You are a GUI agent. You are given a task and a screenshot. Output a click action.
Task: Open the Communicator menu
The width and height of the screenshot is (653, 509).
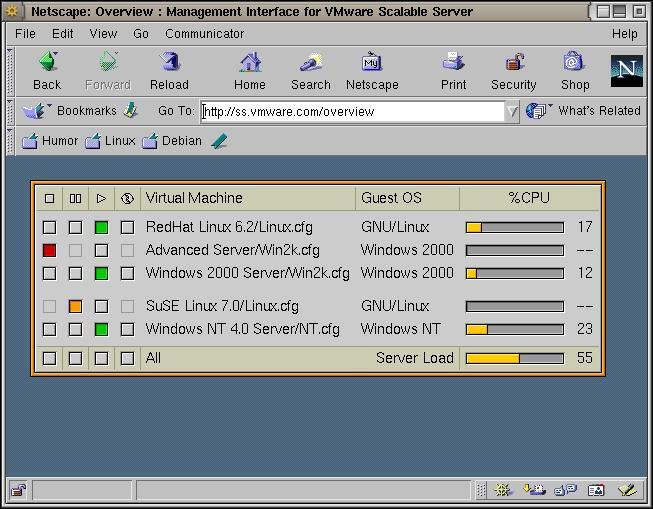click(x=204, y=33)
